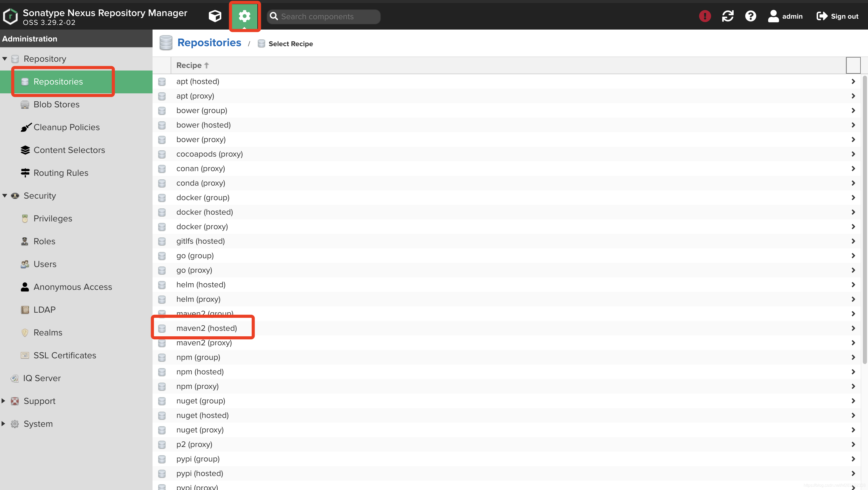Screen dimensions: 868x490
Task: Click the refresh icon in header
Action: tap(727, 16)
